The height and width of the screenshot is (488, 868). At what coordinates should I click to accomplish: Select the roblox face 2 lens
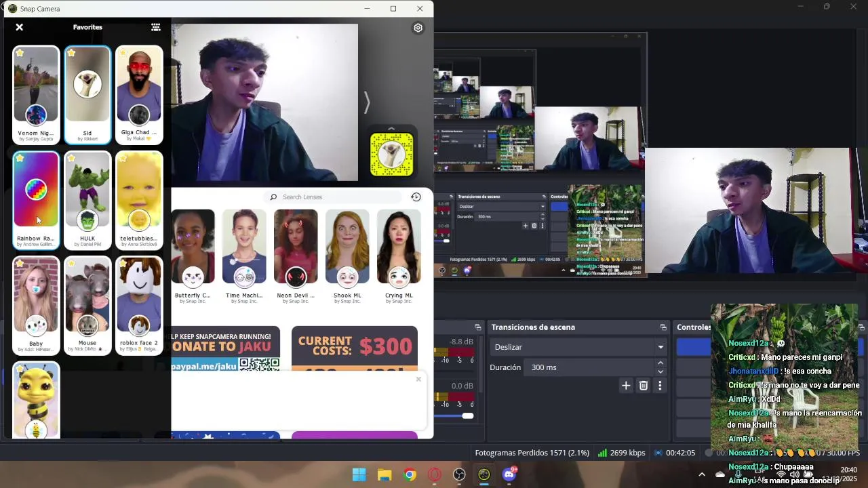[139, 305]
